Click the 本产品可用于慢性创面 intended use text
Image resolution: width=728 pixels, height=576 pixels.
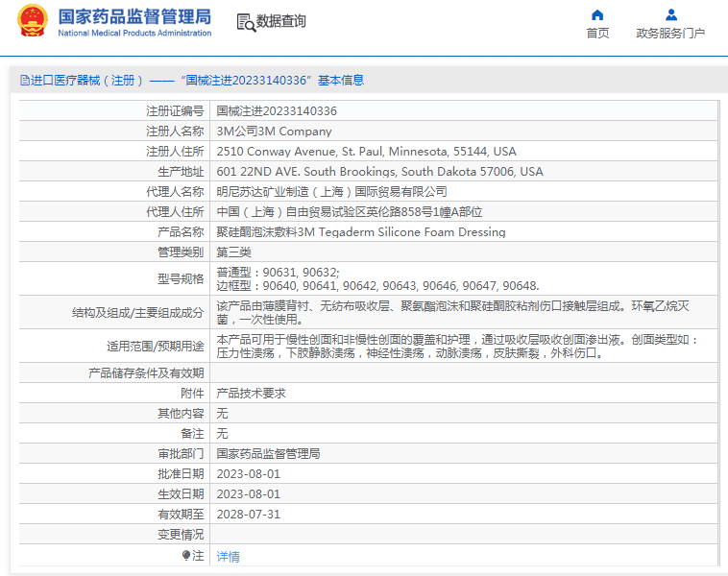457,347
